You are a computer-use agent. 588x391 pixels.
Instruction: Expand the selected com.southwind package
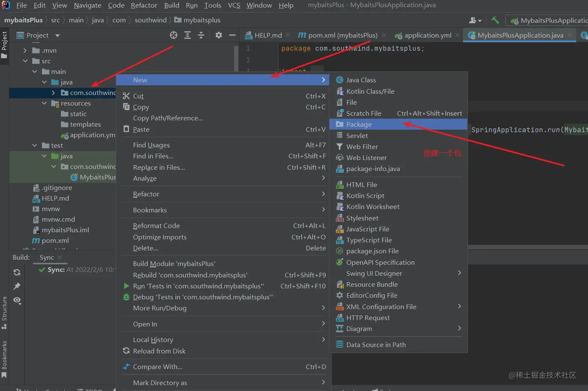coord(53,93)
